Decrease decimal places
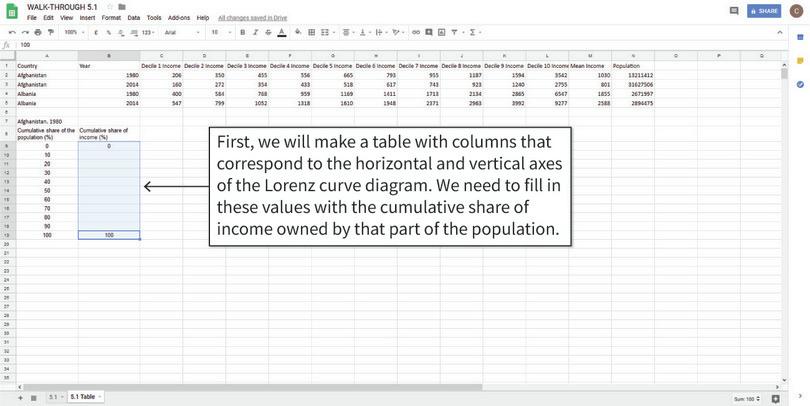This screenshot has width=810, height=406. coord(121,32)
